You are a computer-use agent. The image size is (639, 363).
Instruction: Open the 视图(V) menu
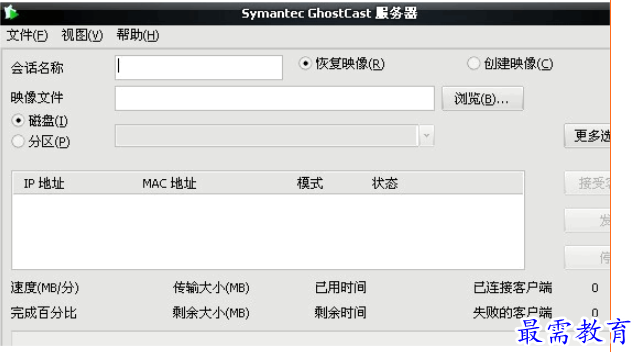tap(82, 35)
